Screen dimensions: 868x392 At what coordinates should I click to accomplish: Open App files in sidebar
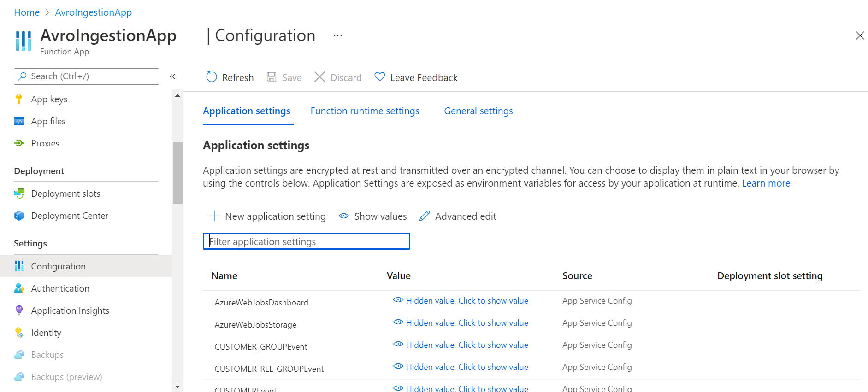(48, 121)
